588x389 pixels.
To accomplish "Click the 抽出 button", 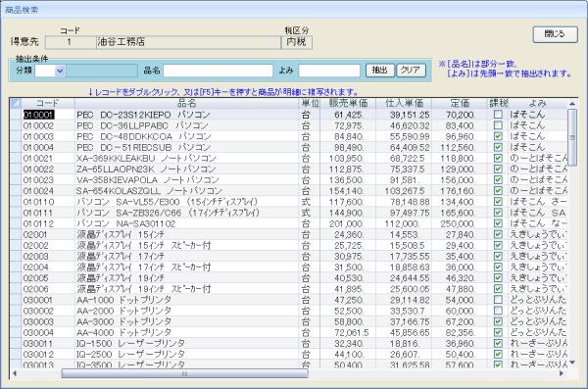I will pyautogui.click(x=380, y=71).
